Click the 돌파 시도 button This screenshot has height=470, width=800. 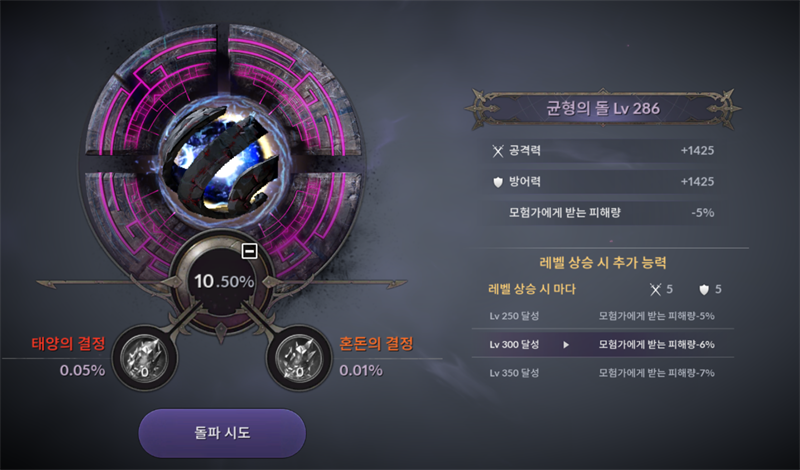[222, 433]
